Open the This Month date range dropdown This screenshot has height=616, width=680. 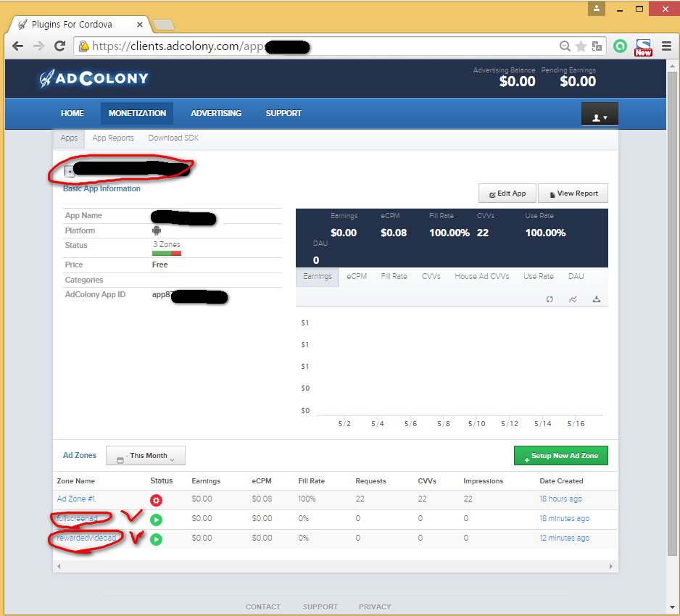click(146, 456)
